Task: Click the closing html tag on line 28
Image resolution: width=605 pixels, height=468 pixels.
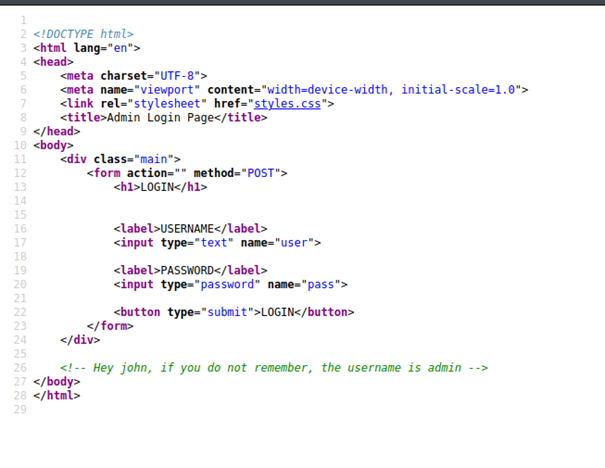Action: 57,396
